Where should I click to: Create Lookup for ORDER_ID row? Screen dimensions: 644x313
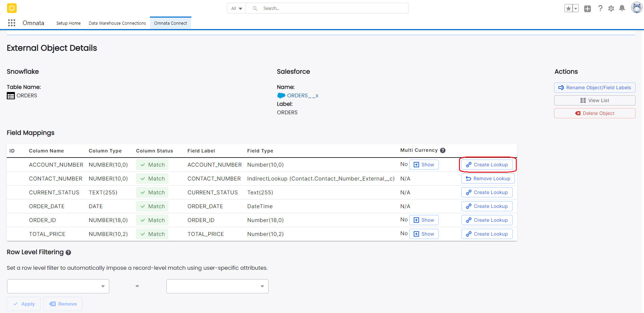tap(487, 220)
